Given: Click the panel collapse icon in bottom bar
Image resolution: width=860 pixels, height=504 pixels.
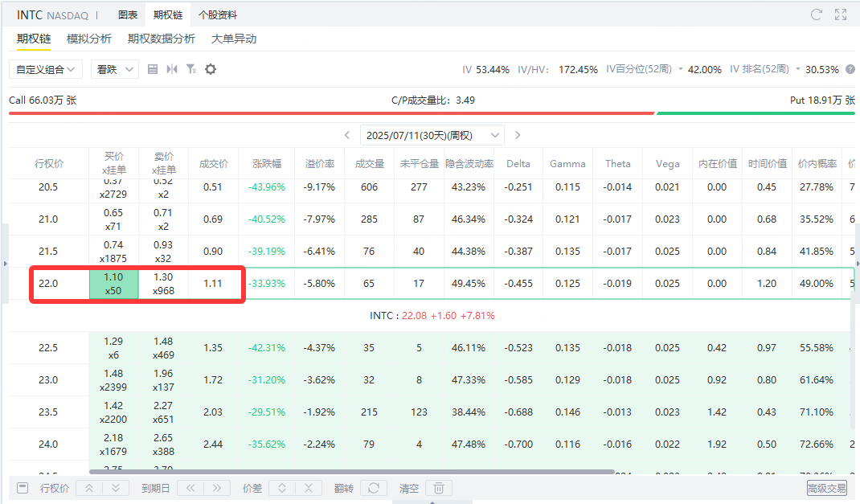Looking at the screenshot, I should point(23,488).
